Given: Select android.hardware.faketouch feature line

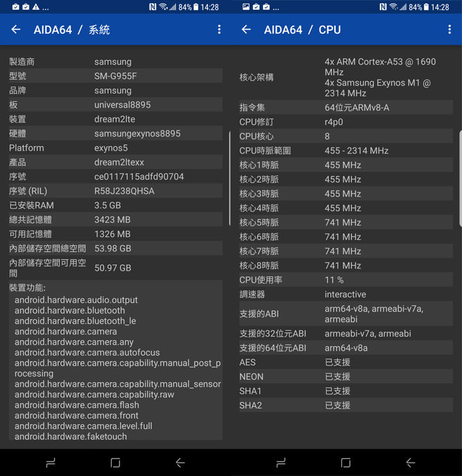Looking at the screenshot, I should [x=71, y=436].
